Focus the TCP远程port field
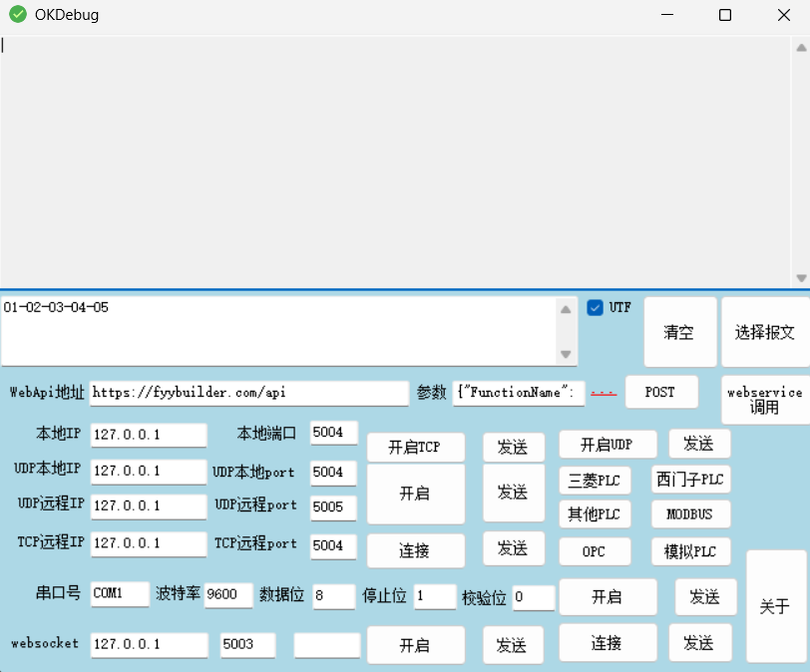The width and height of the screenshot is (810, 672). pyautogui.click(x=333, y=546)
